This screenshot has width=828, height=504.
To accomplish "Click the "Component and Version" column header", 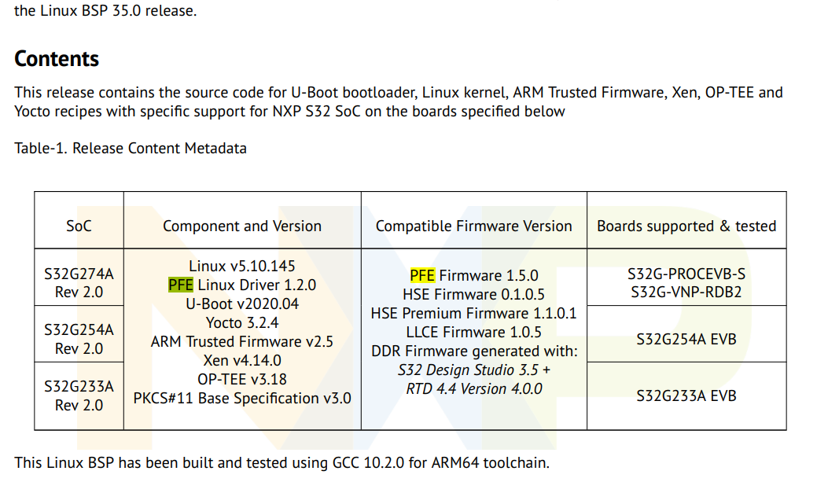I will point(242,226).
